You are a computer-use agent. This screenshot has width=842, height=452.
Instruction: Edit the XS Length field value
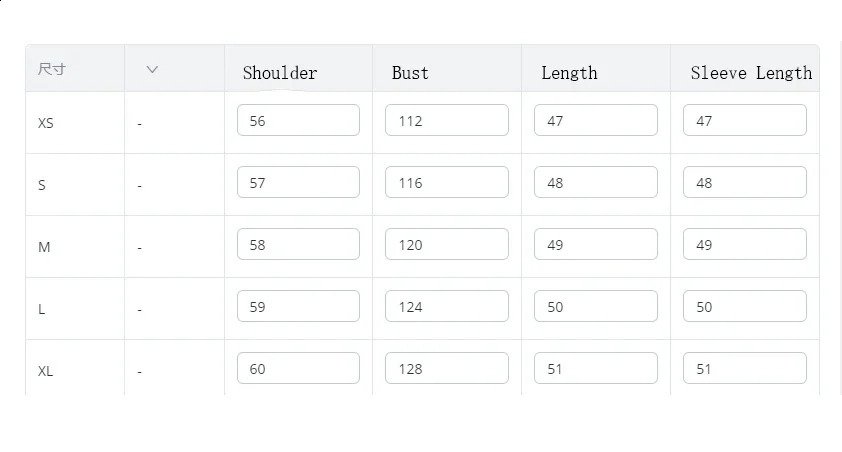[595, 120]
